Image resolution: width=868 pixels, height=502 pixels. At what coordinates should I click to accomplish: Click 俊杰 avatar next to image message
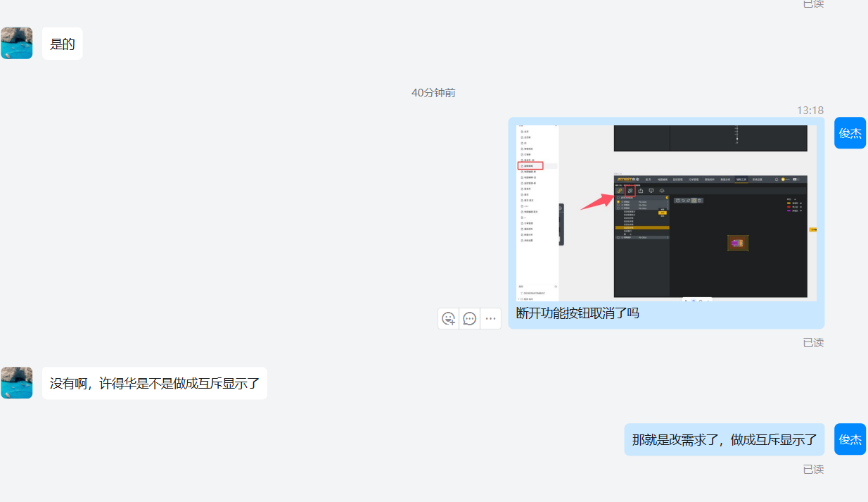[850, 132]
